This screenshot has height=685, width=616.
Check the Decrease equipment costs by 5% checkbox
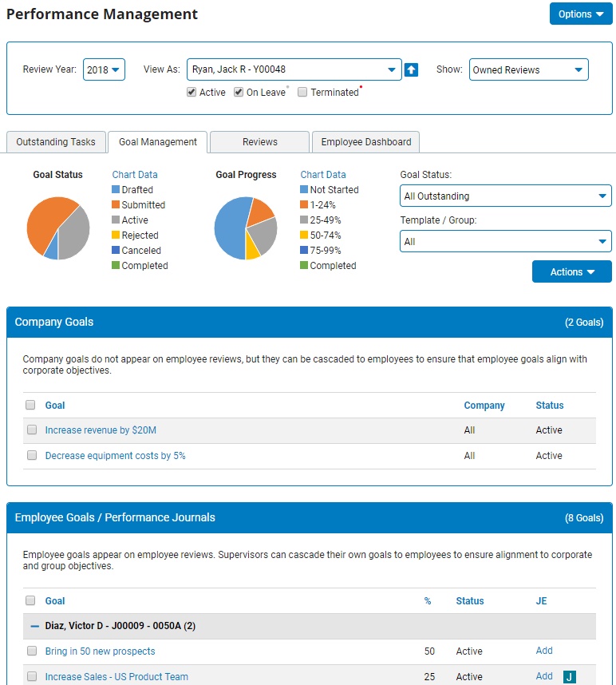32,455
